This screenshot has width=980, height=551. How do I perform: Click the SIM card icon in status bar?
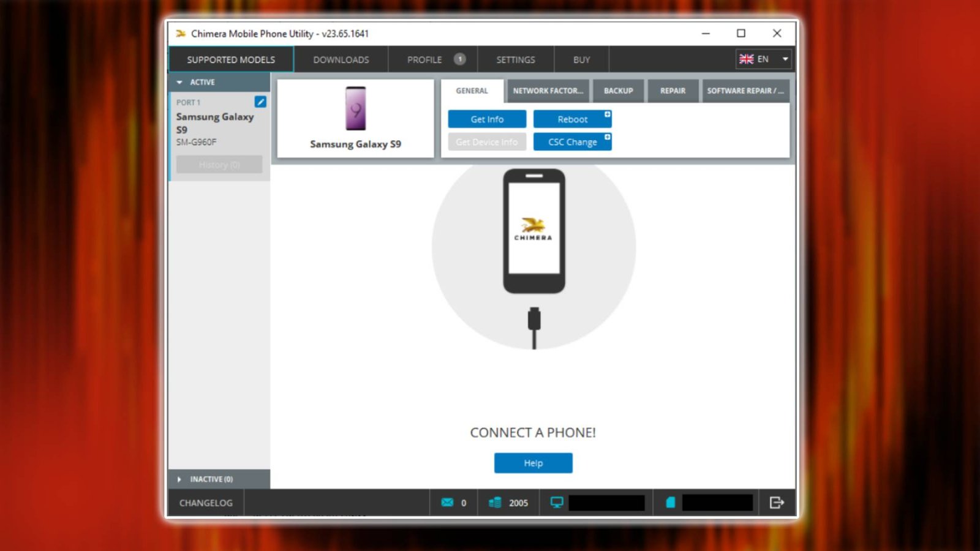pyautogui.click(x=670, y=501)
